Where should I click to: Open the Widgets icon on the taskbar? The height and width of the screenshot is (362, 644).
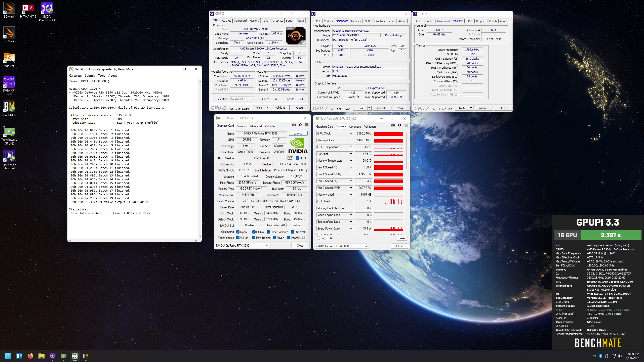pos(19,356)
